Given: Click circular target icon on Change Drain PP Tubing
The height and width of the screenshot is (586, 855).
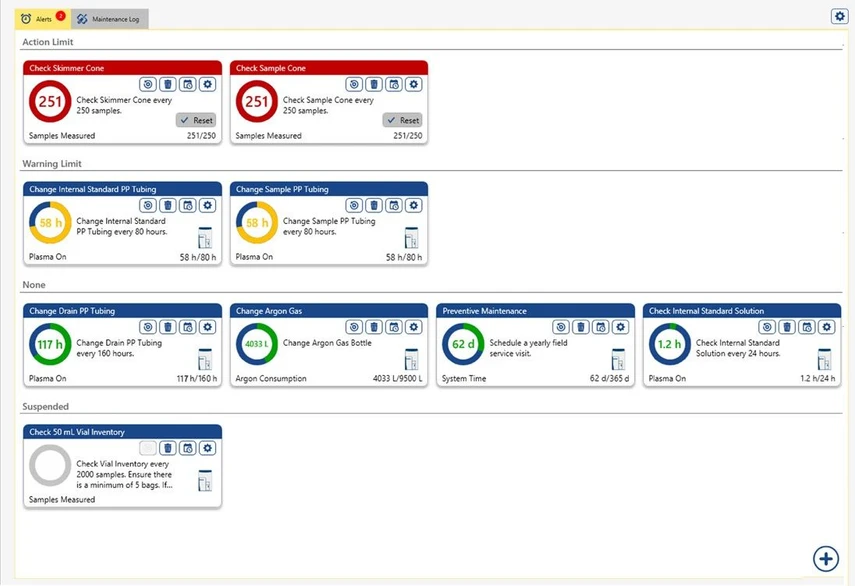Looking at the screenshot, I should pos(148,327).
